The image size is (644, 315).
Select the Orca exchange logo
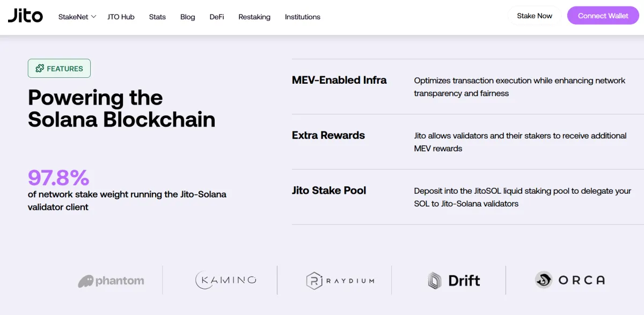point(569,280)
